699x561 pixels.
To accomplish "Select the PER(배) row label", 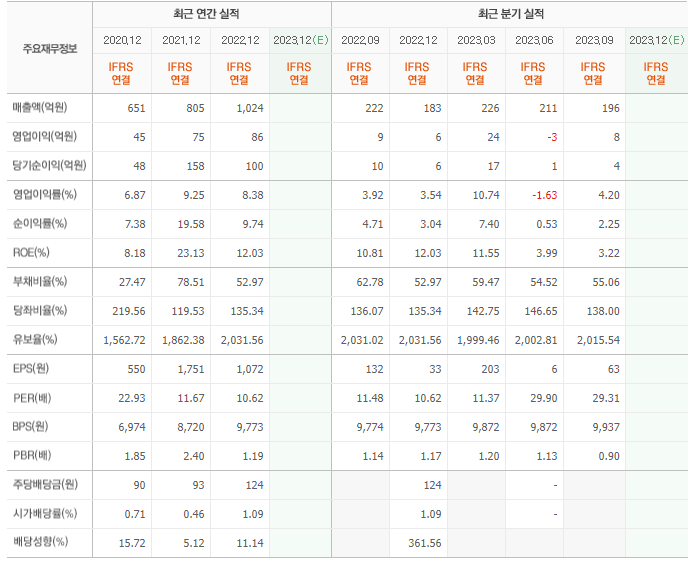I will [x=32, y=398].
